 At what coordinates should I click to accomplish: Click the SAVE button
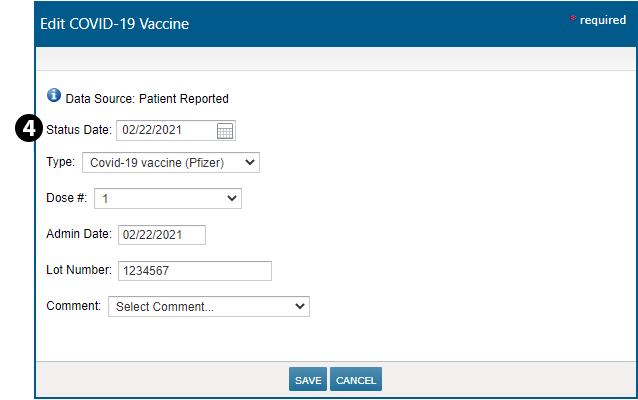[308, 380]
